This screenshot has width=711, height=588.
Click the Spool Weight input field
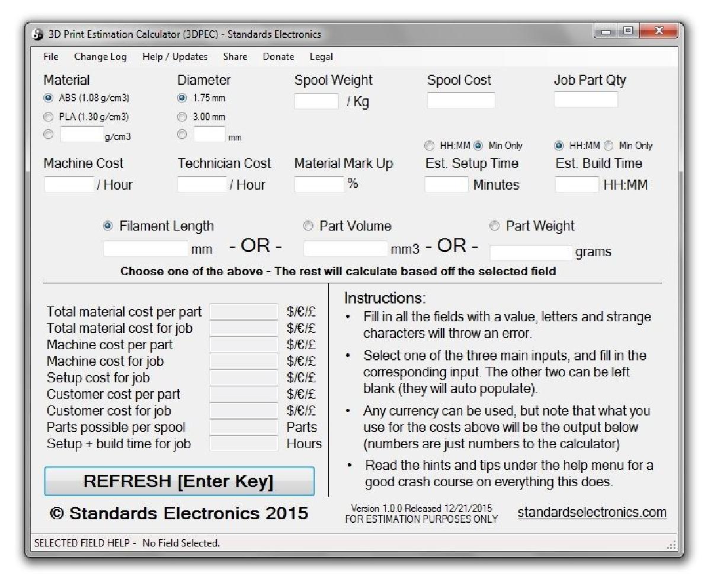(316, 101)
